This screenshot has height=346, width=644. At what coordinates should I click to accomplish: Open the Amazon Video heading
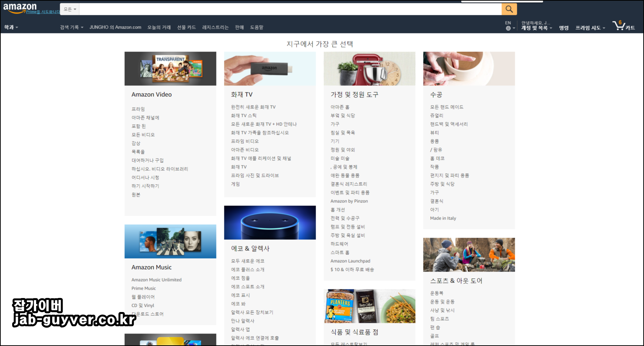(x=151, y=94)
